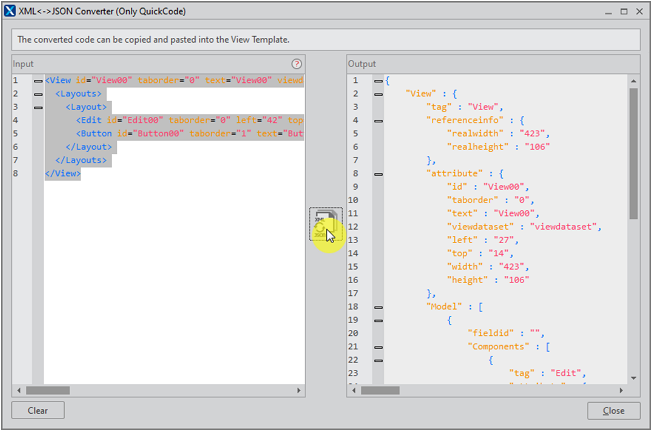652x431 pixels.
Task: Collapse the Layouts tag on input line 2
Action: pyautogui.click(x=38, y=94)
